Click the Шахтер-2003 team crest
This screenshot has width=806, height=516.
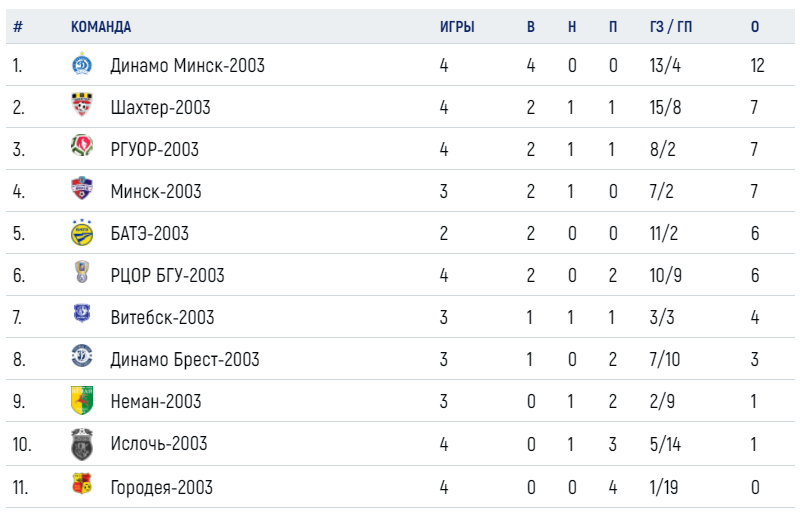tap(82, 105)
